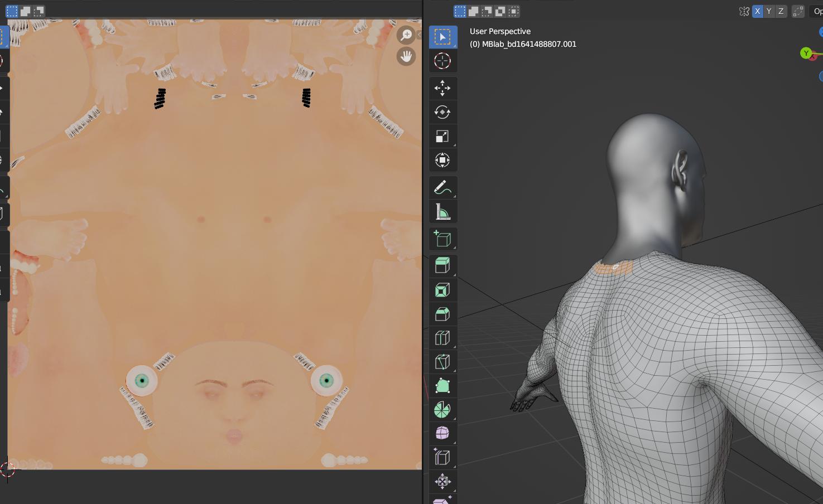Set UV editor selection mode to subtract
The height and width of the screenshot is (504, 823).
tap(38, 11)
